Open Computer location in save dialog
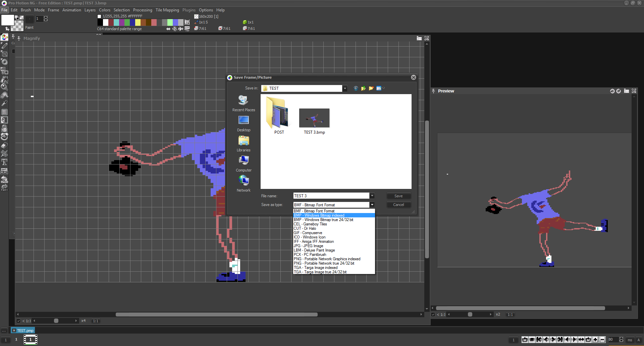The image size is (644, 346). tap(244, 164)
